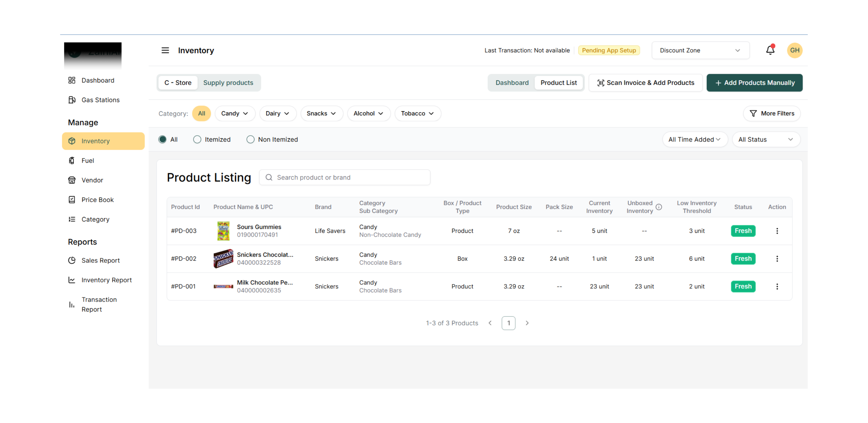Click Scan Invoice & Add Products button
The width and height of the screenshot is (868, 423).
coord(645,83)
